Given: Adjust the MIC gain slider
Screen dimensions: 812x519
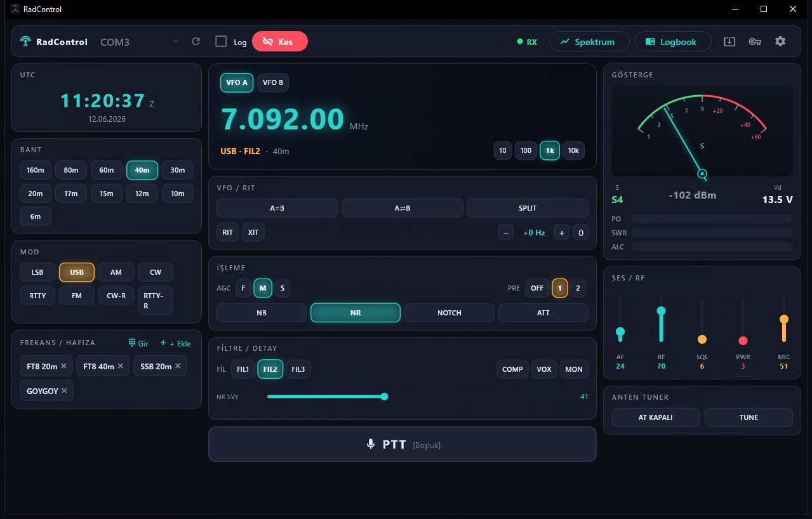Looking at the screenshot, I should click(x=784, y=320).
